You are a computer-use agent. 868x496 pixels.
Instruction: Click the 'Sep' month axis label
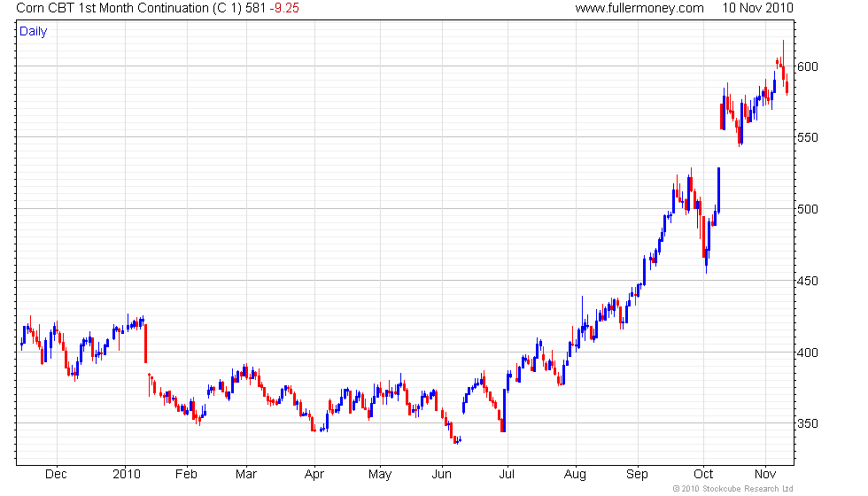pyautogui.click(x=637, y=475)
